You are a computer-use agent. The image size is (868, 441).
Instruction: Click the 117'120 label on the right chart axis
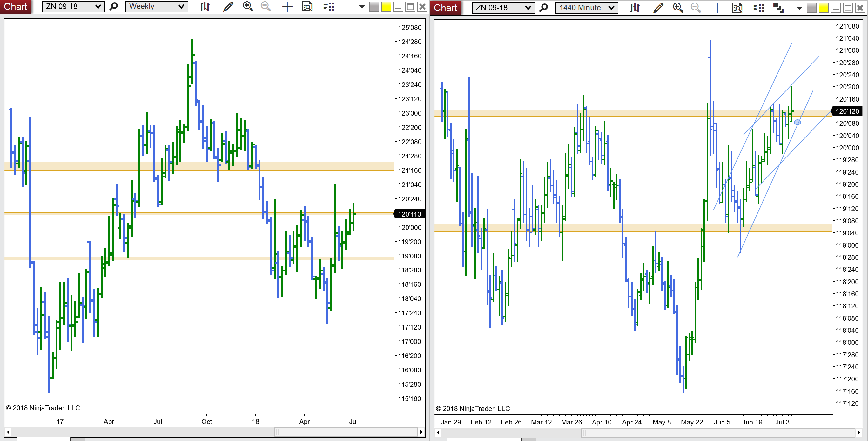point(847,403)
